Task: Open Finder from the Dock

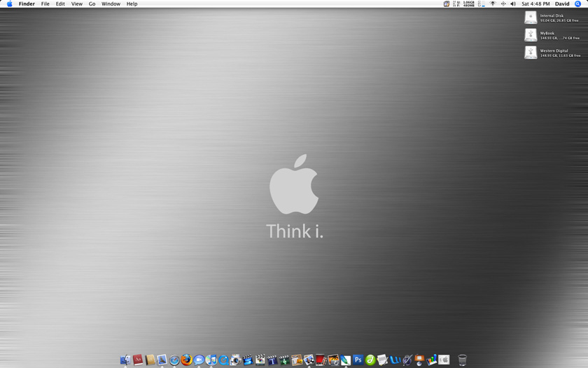Action: [125, 360]
